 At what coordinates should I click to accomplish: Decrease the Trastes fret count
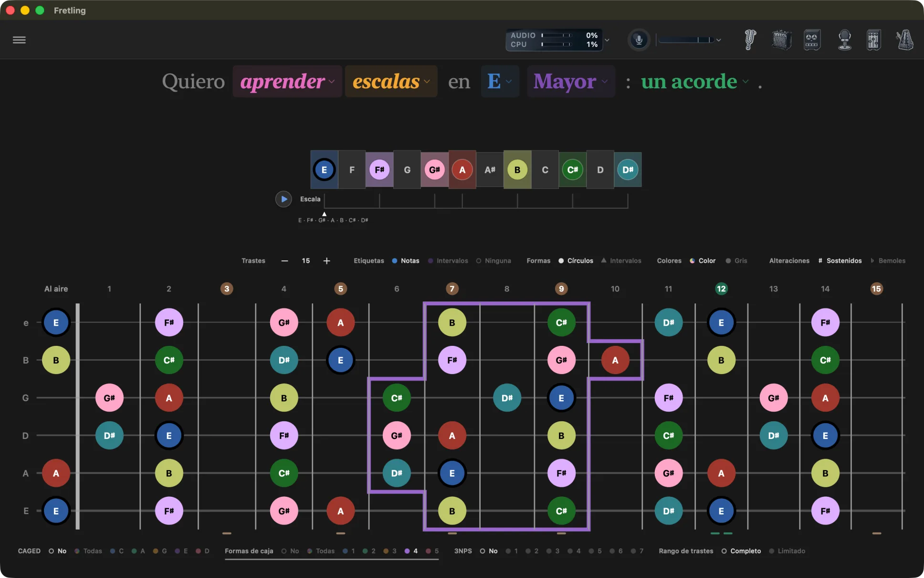(285, 261)
